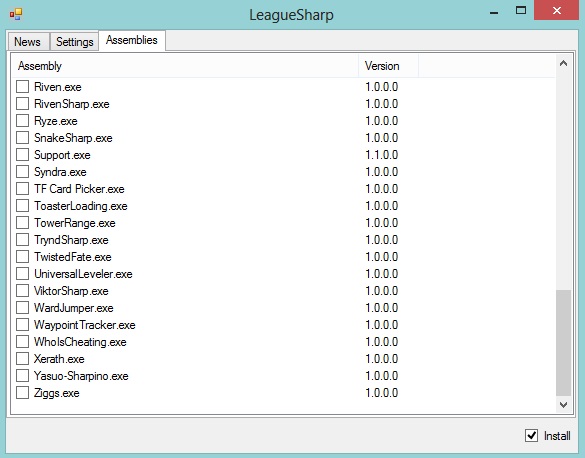Select the UniversalLeveler.exe name
Image resolution: width=585 pixels, height=458 pixels.
(83, 274)
